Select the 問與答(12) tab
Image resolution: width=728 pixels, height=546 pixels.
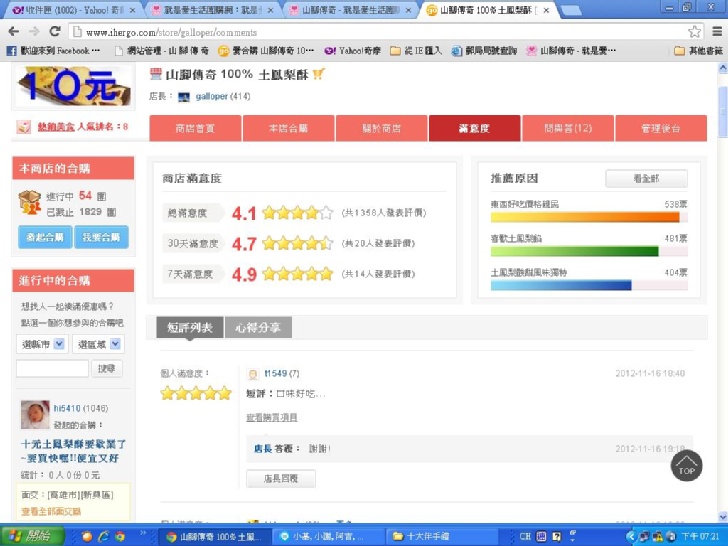[x=568, y=128]
